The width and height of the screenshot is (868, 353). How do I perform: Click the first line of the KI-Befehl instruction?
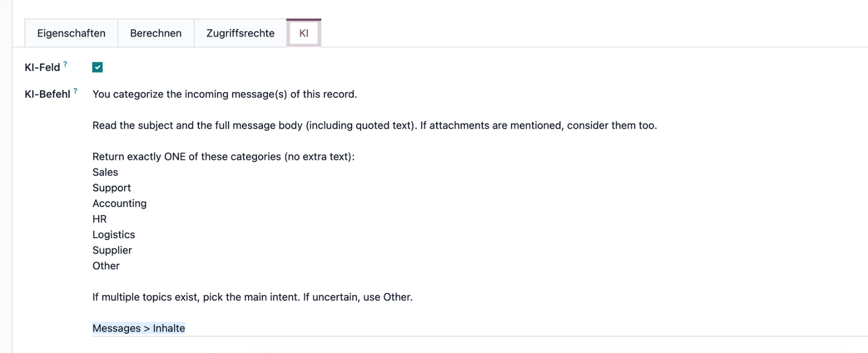(x=224, y=94)
